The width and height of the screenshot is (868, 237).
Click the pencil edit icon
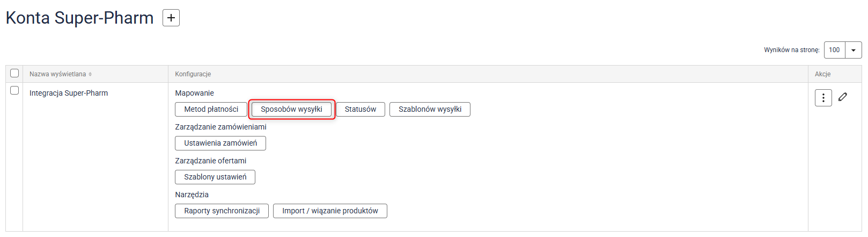[x=843, y=97]
